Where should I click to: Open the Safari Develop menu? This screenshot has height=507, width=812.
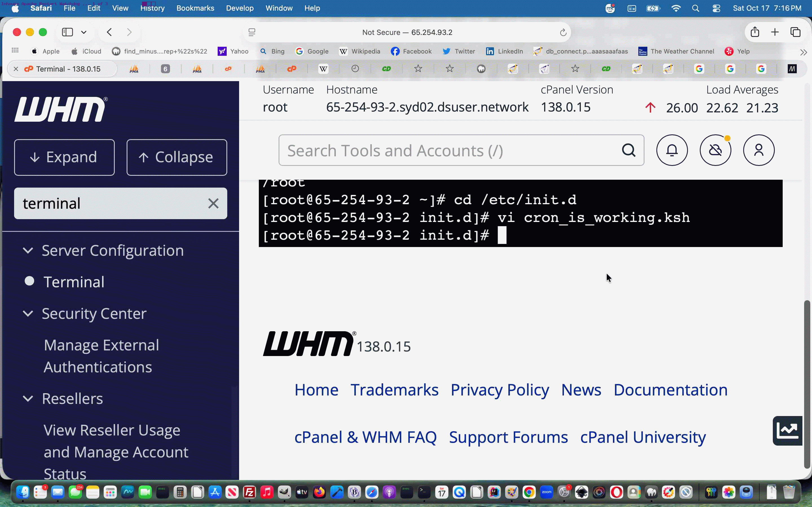(x=240, y=8)
